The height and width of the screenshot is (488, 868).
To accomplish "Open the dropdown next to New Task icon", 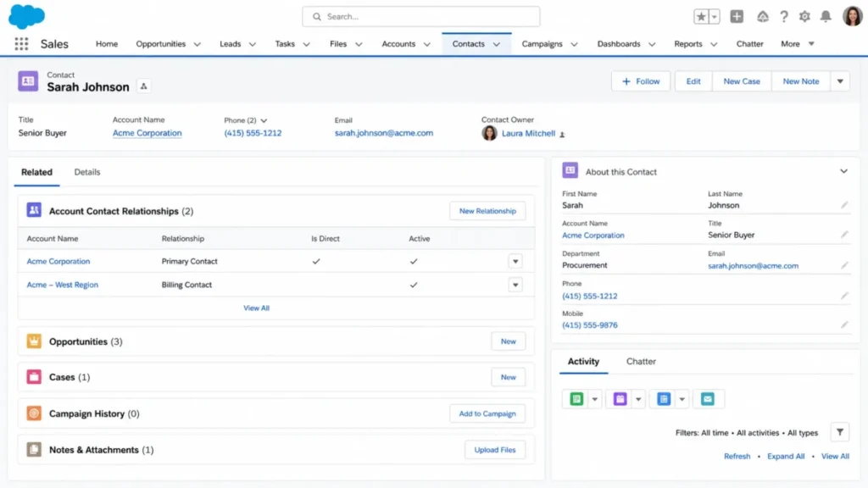I will (x=594, y=399).
